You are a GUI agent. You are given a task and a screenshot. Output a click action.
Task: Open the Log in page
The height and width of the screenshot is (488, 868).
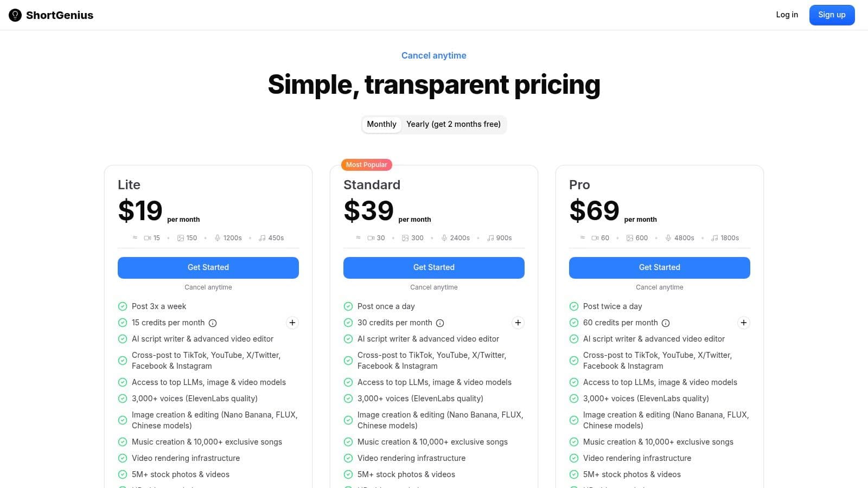pos(787,15)
